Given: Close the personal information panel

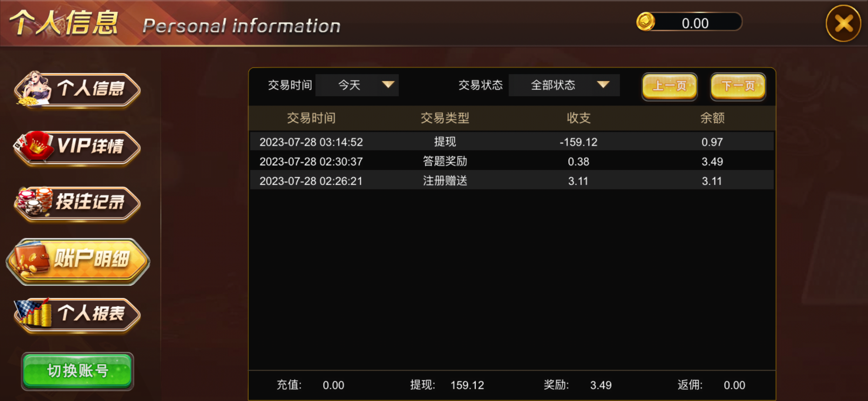Looking at the screenshot, I should (844, 24).
